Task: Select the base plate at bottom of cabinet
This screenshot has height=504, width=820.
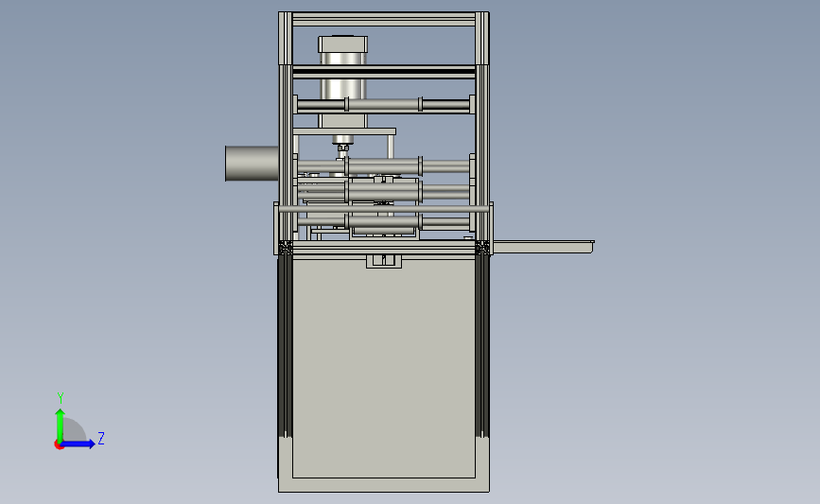Action: click(x=384, y=485)
